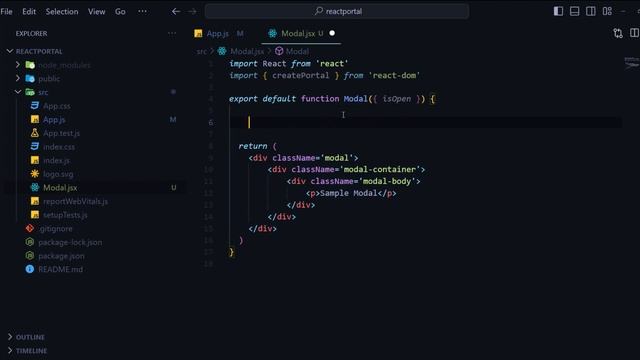Open the Go menu
This screenshot has height=360, width=640.
point(120,11)
